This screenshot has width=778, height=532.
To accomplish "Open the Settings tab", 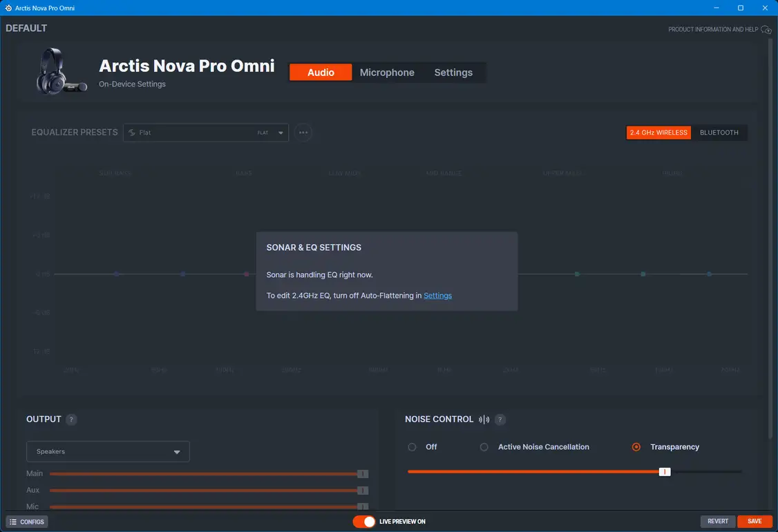I will tap(453, 73).
